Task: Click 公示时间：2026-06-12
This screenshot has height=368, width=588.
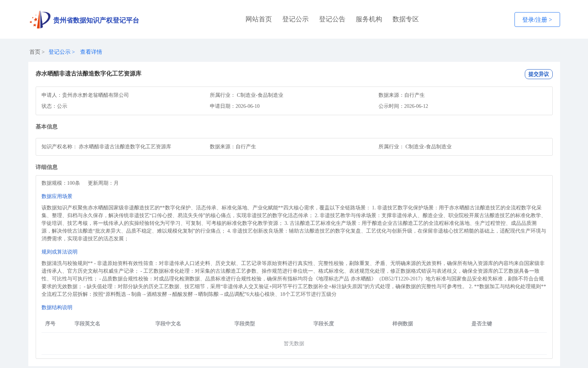Action: [x=403, y=106]
